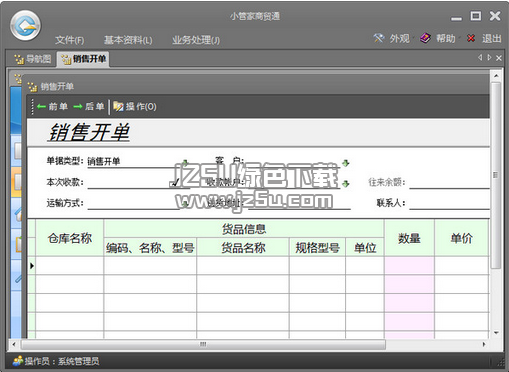Open the 文件(F) menu
The image size is (509, 372).
[70, 40]
